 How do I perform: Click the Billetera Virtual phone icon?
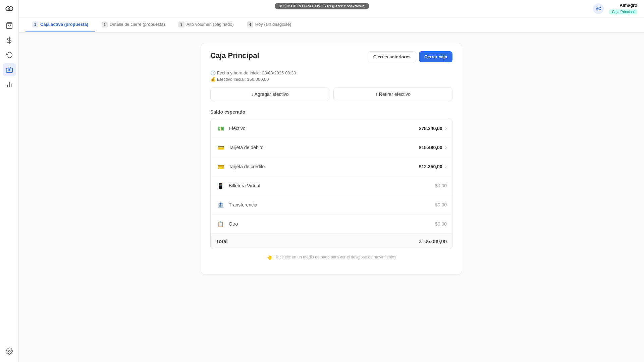tap(221, 186)
